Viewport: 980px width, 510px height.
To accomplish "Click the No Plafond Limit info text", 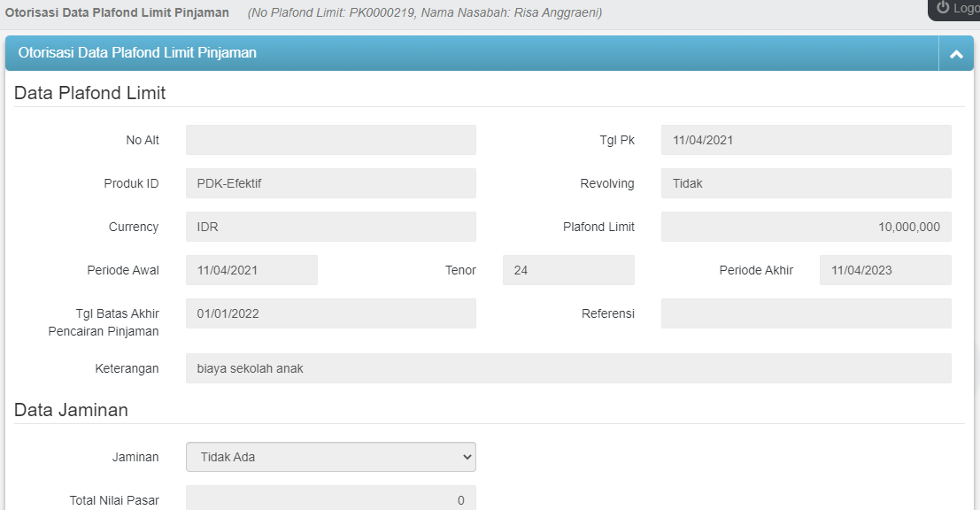I will pyautogui.click(x=424, y=13).
